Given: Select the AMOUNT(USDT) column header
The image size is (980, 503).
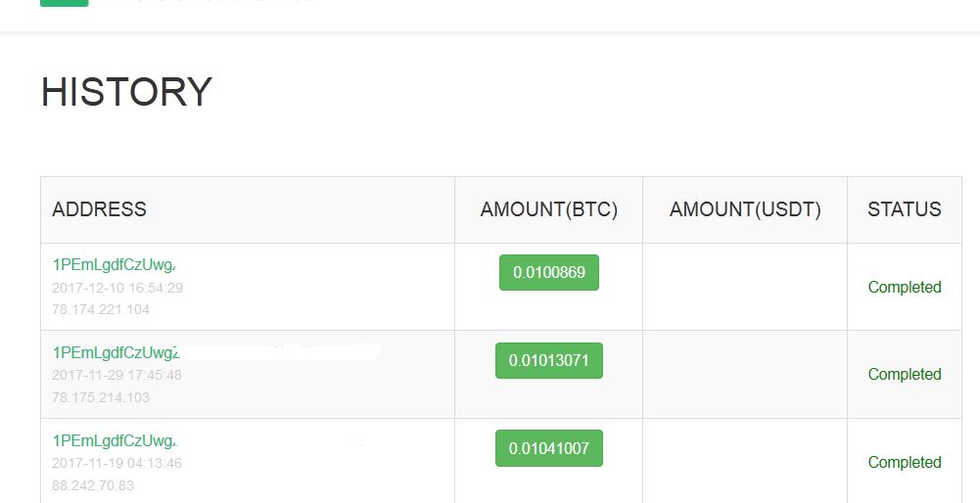Looking at the screenshot, I should pyautogui.click(x=745, y=209).
